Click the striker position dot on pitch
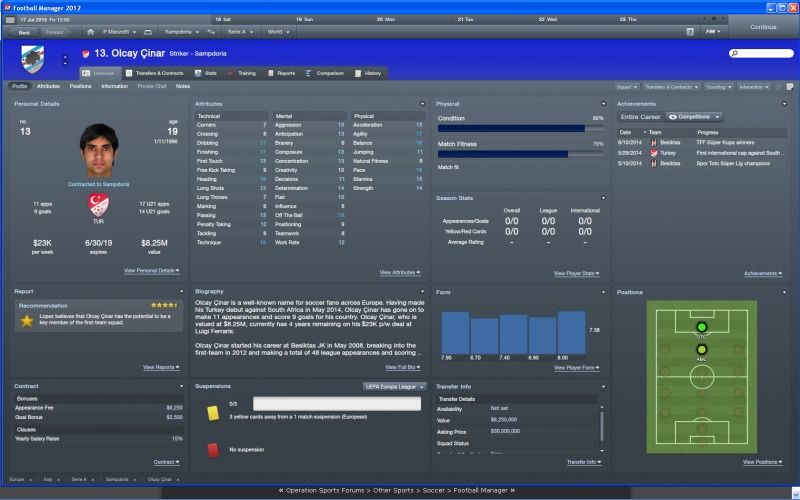Viewport: 800px width, 500px height. tap(701, 327)
